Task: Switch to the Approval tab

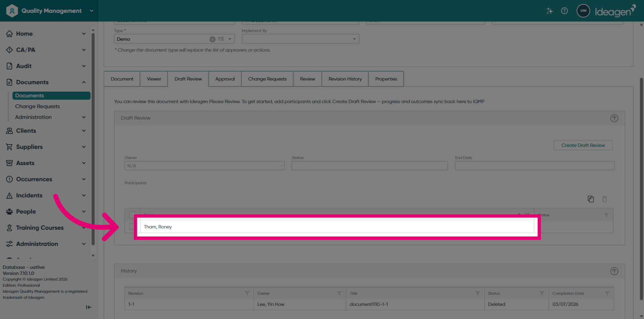Action: tap(225, 79)
